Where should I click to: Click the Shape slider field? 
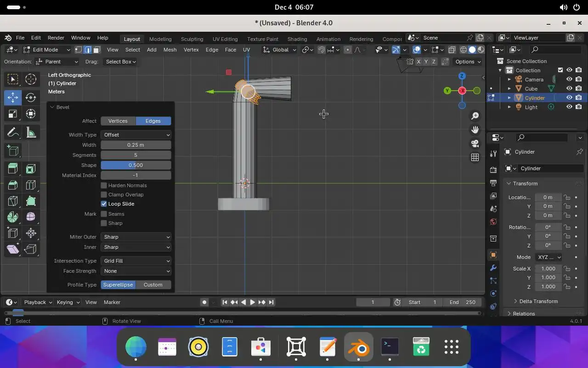(136, 165)
